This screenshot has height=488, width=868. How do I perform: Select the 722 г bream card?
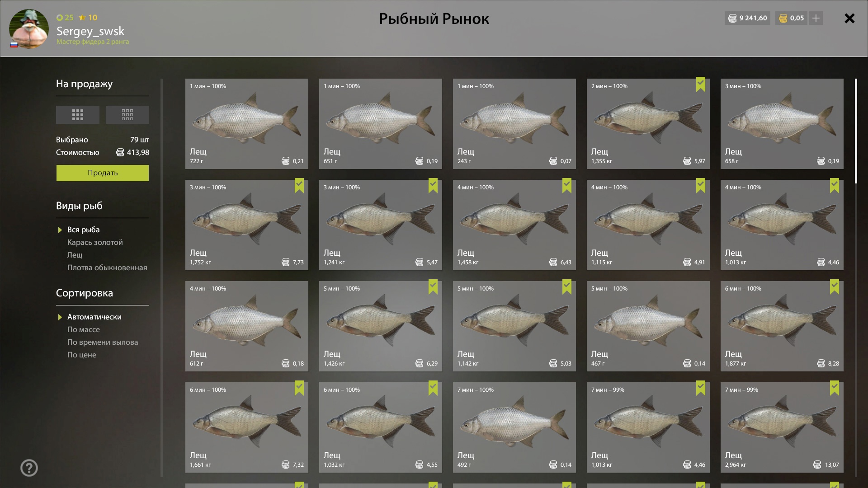click(247, 124)
